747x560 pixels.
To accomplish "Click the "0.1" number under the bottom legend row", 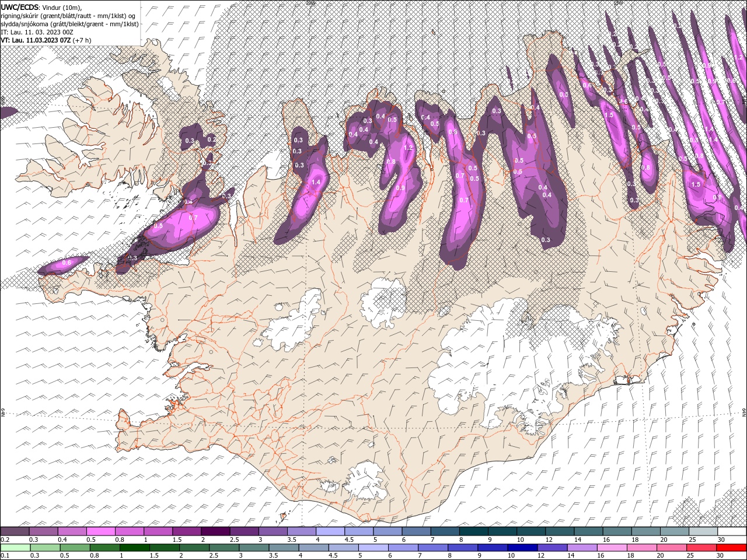I will pyautogui.click(x=5, y=556).
